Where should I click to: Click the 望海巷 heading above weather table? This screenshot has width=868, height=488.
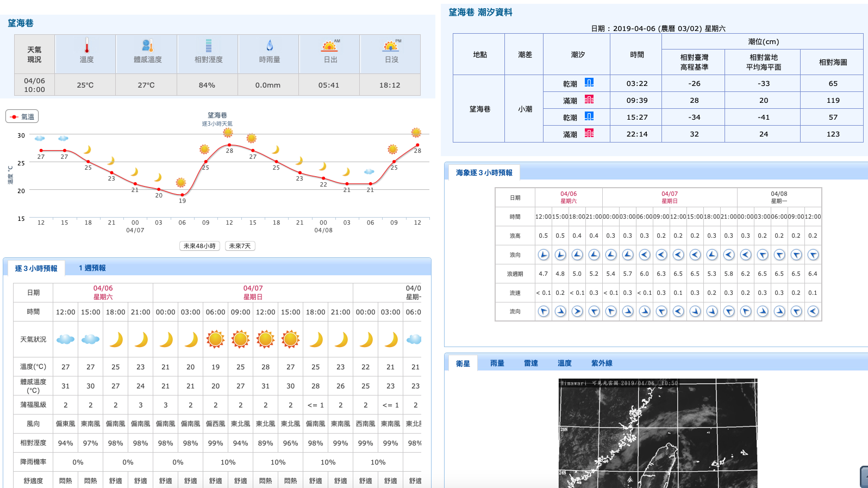pos(21,23)
